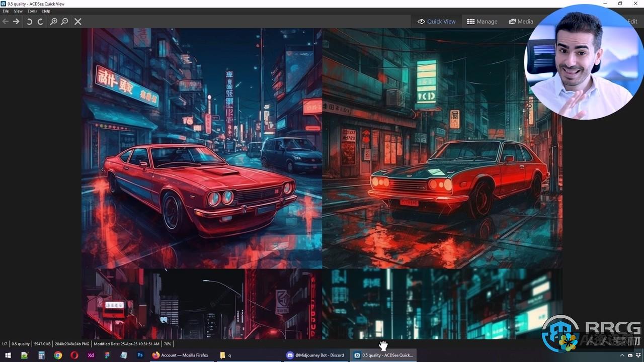644x362 pixels.
Task: Go to the previous image arrow
Action: (x=6, y=21)
